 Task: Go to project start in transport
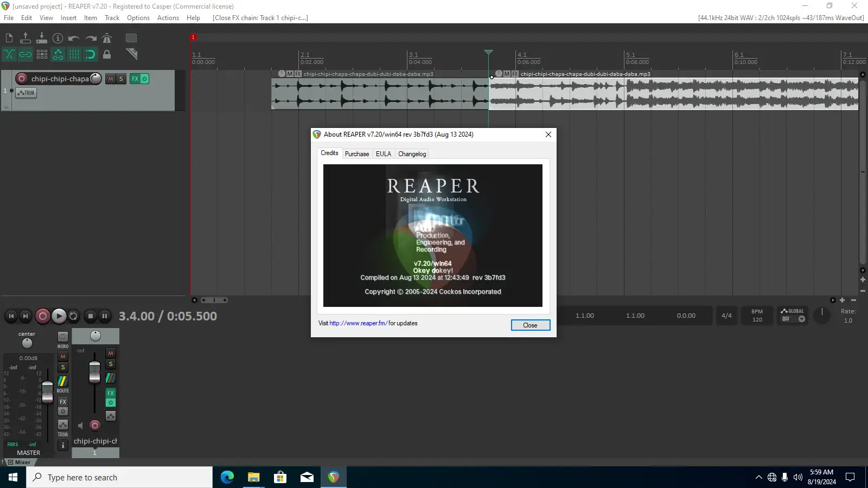(x=11, y=316)
